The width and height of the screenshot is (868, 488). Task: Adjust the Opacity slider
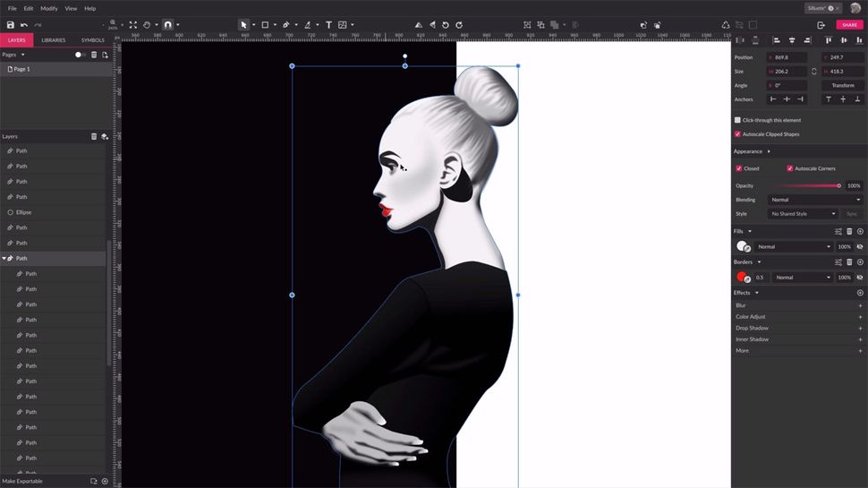pyautogui.click(x=809, y=186)
